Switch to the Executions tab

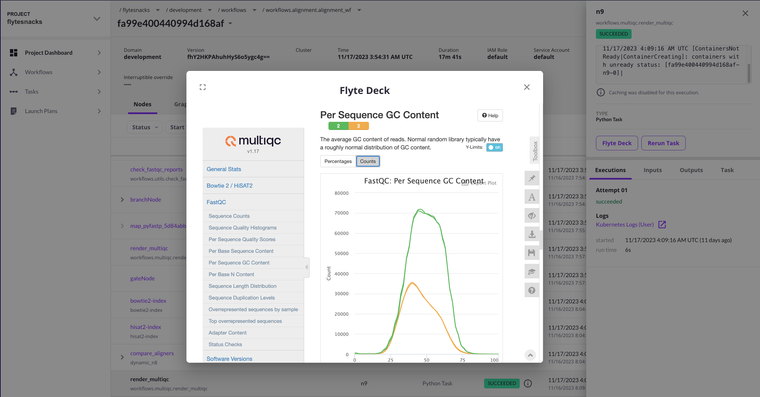click(x=610, y=170)
